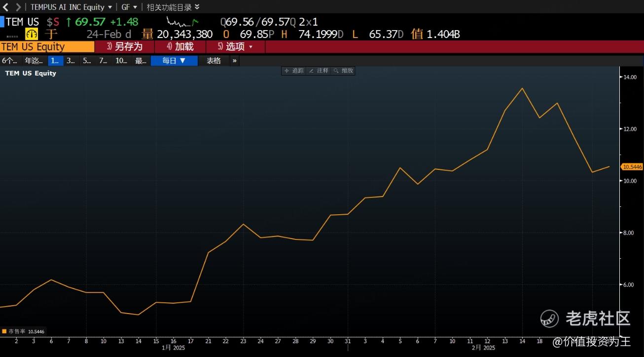
Task: Click the green up-arrow price indicator
Action: tap(69, 22)
